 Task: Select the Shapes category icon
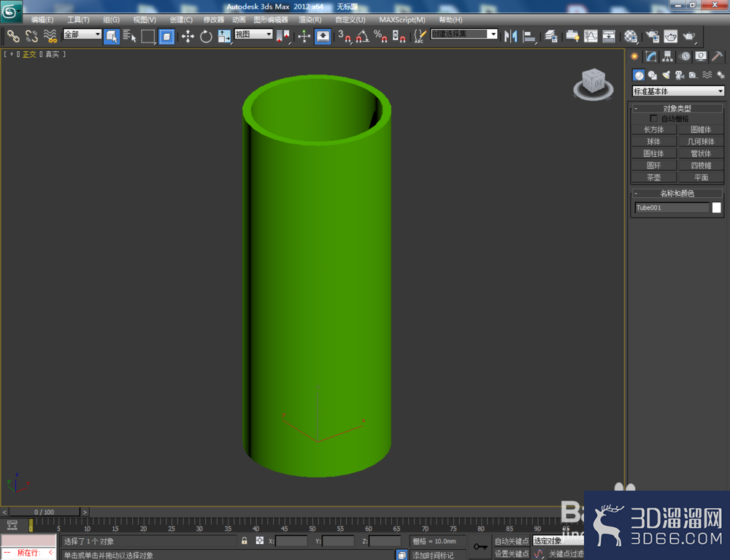(653, 75)
